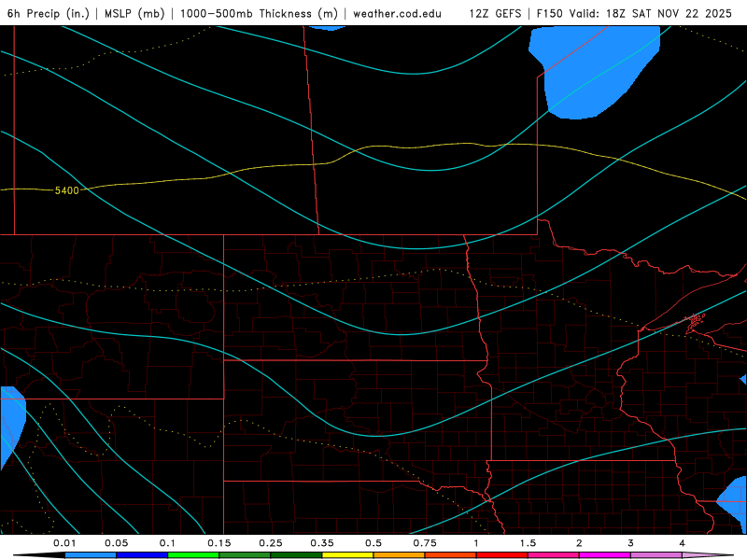Viewport: 747px width, 560px height.
Task: Click the 0.25 value on the colorbar
Action: [x=271, y=543]
